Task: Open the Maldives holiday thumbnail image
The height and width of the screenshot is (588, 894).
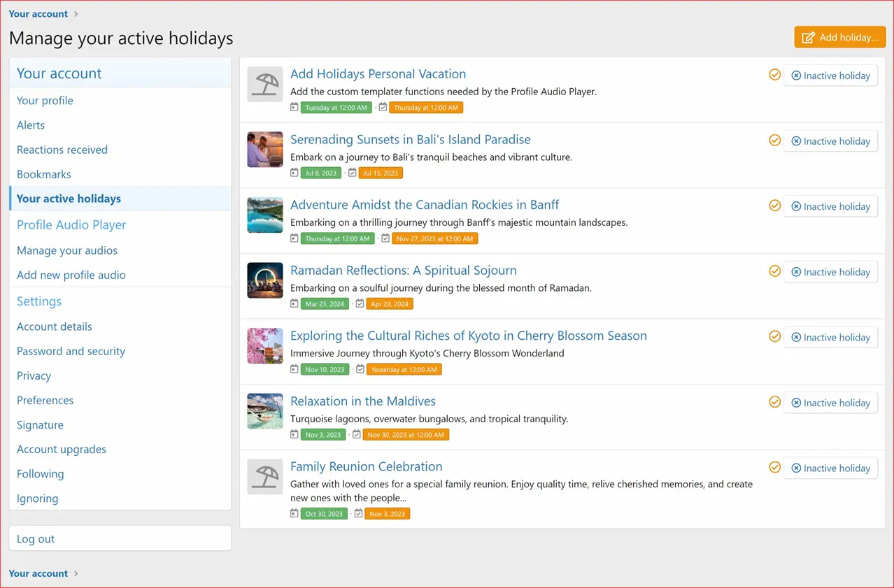Action: pyautogui.click(x=265, y=411)
